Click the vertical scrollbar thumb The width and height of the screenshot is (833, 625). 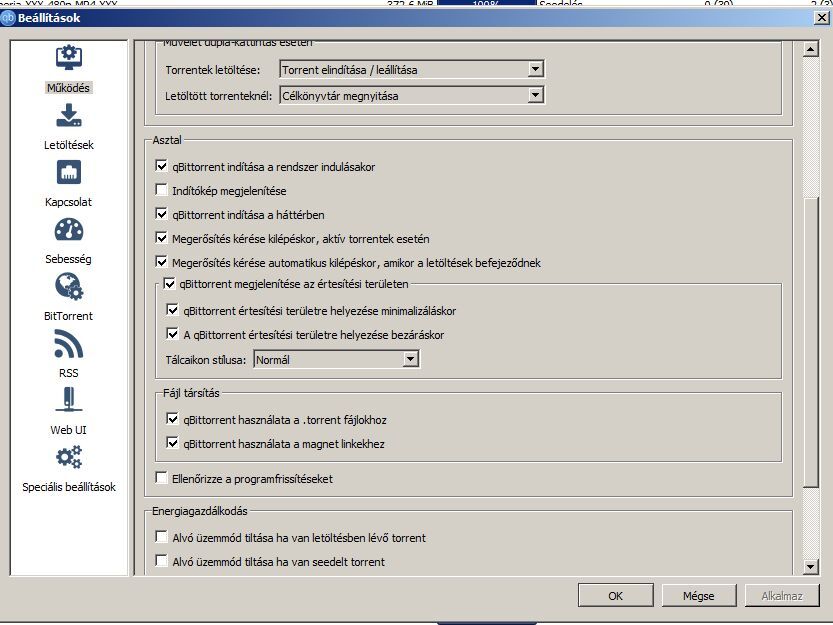click(810, 342)
